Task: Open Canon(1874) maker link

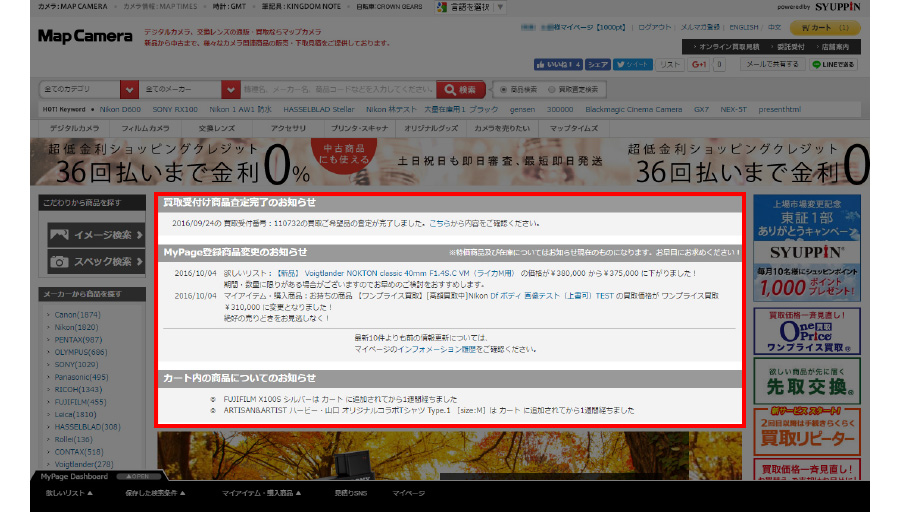Action: 77,315
